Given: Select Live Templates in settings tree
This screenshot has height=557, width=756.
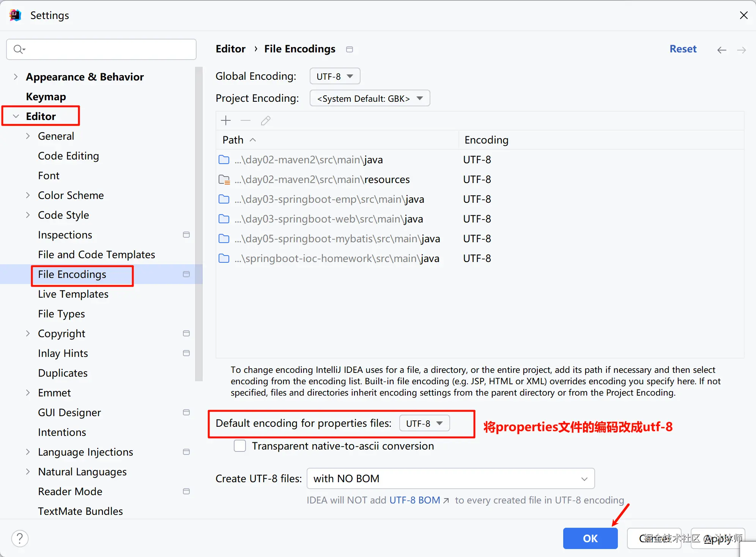Looking at the screenshot, I should 73,294.
